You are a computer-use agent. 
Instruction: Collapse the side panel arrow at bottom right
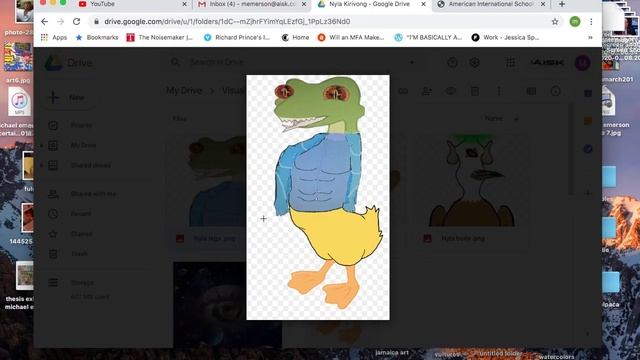click(588, 334)
